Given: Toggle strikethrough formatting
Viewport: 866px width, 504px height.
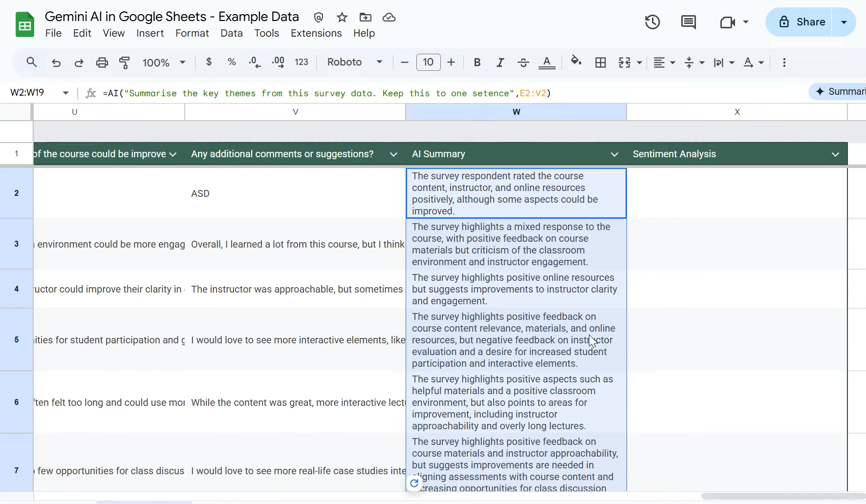Looking at the screenshot, I should click(523, 63).
